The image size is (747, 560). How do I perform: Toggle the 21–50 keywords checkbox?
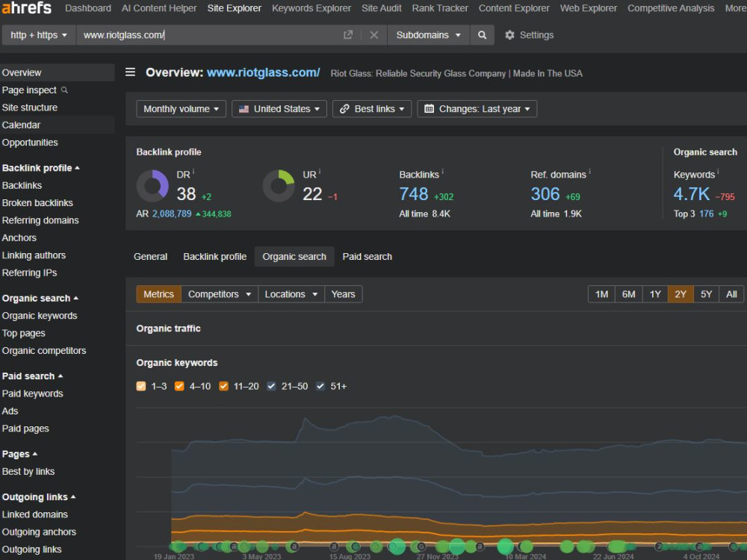(x=271, y=386)
